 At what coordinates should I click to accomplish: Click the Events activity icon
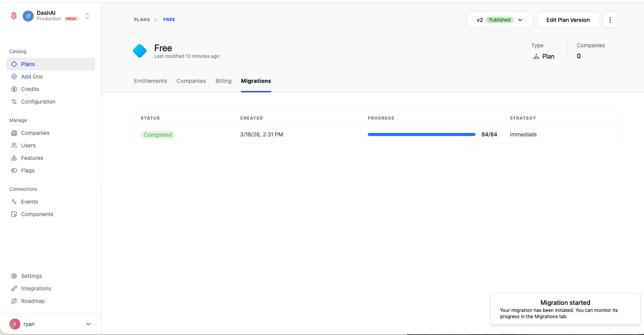coord(14,202)
